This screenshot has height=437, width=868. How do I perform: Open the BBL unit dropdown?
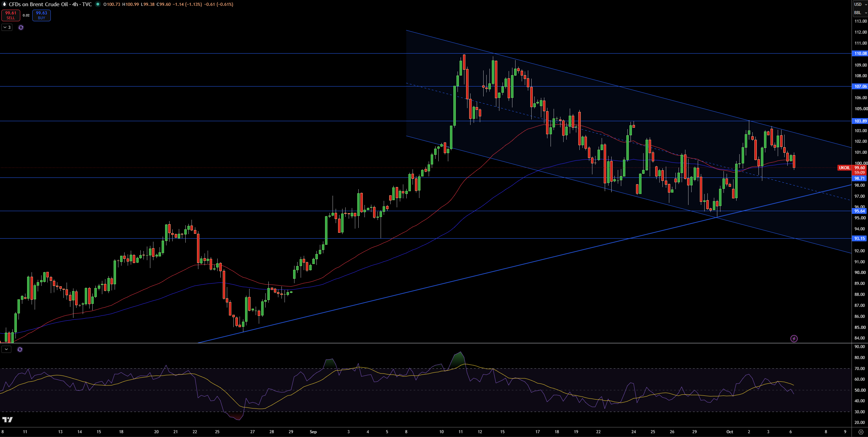(860, 13)
